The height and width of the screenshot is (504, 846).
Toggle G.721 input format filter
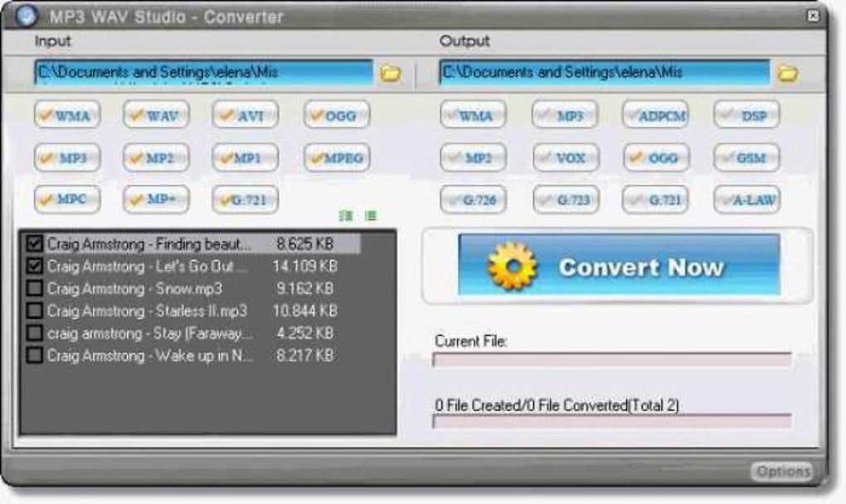click(246, 200)
